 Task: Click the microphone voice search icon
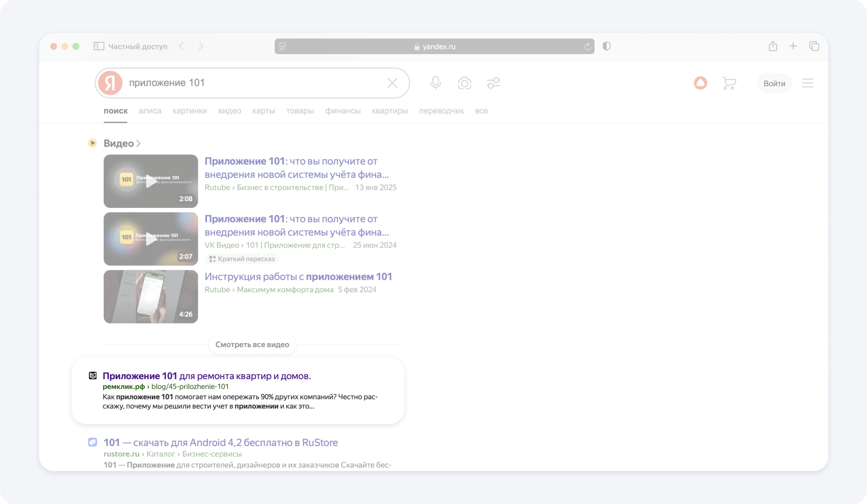point(436,83)
